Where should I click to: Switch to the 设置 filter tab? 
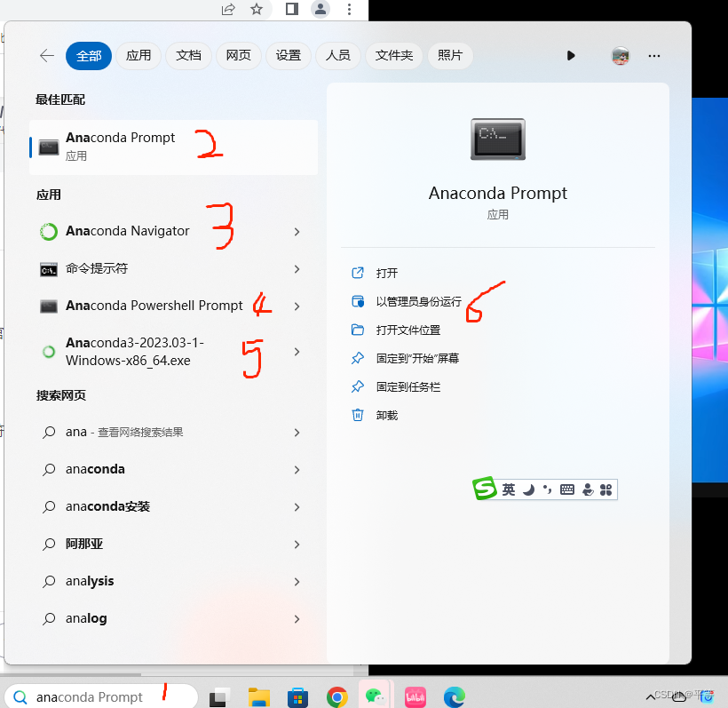click(x=289, y=56)
